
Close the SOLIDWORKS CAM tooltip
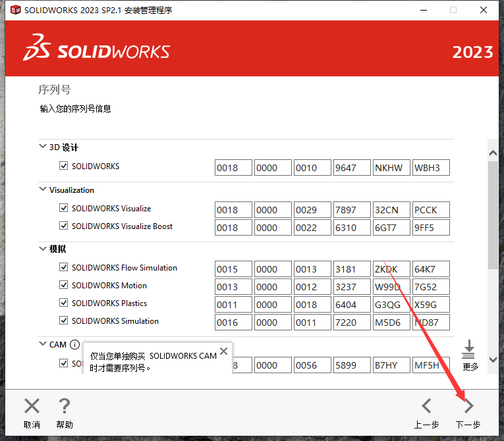(x=224, y=351)
